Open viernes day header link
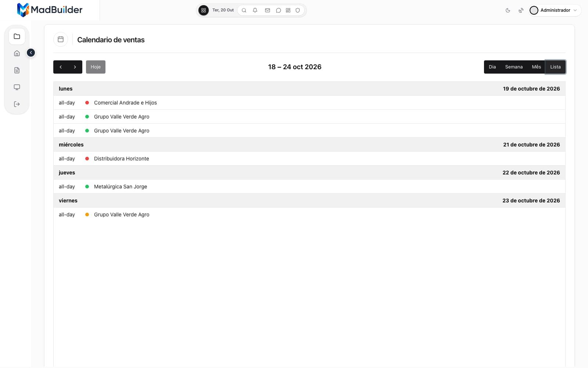Screen dimensions: 588x368 pyautogui.click(x=68, y=201)
